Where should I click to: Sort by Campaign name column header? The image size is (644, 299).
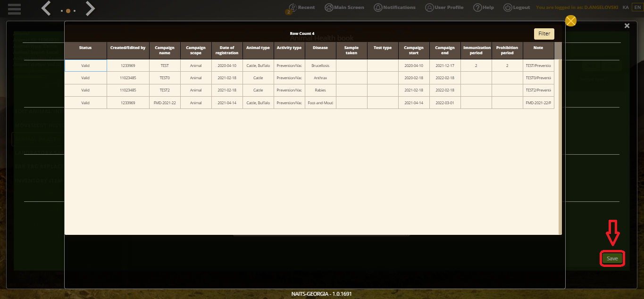click(x=165, y=50)
